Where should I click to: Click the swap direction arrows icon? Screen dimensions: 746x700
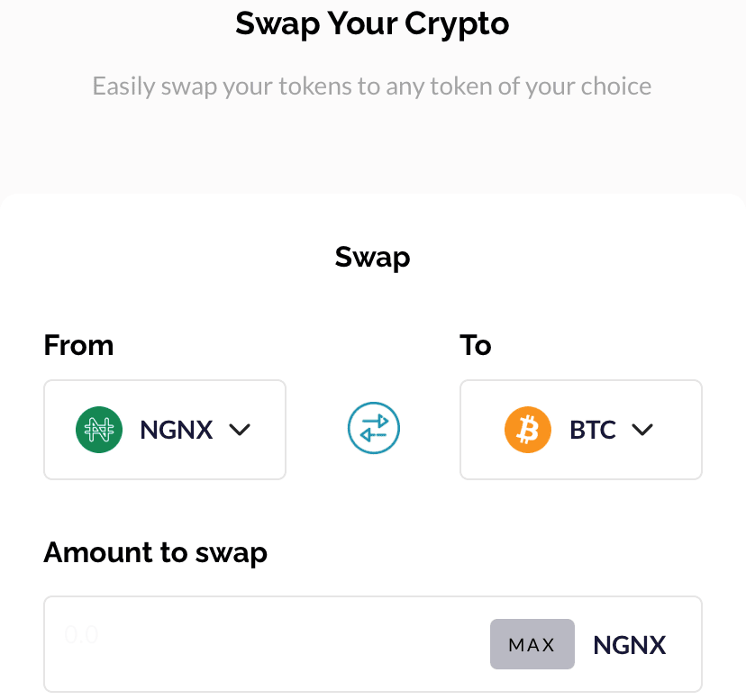[x=373, y=430]
